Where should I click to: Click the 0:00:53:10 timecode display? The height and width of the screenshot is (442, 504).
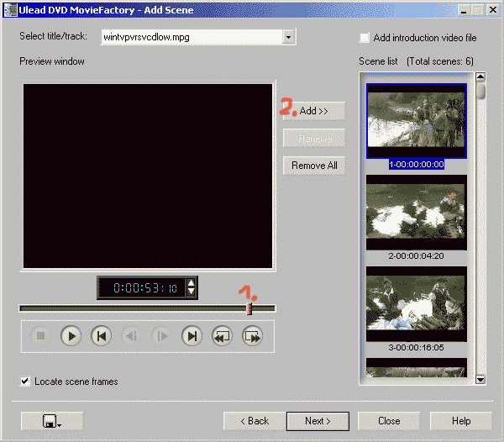(x=145, y=287)
